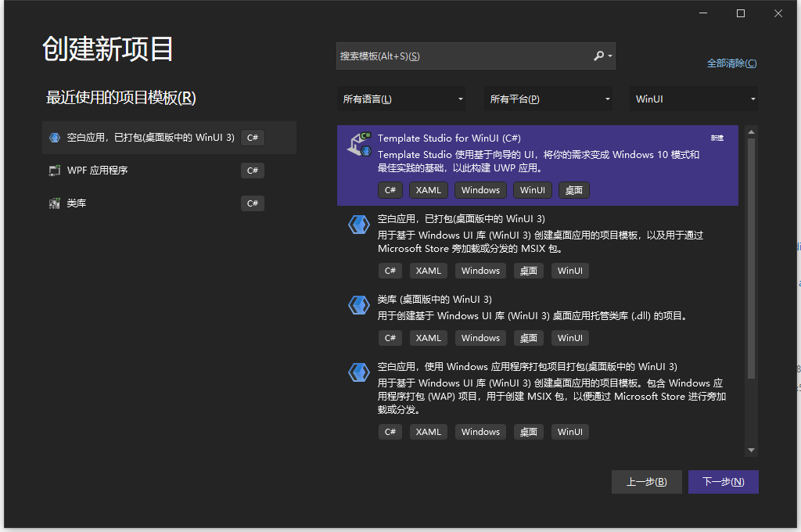Viewport: 801px width, 532px height.
Task: Click the 全部清除 link
Action: tap(731, 63)
